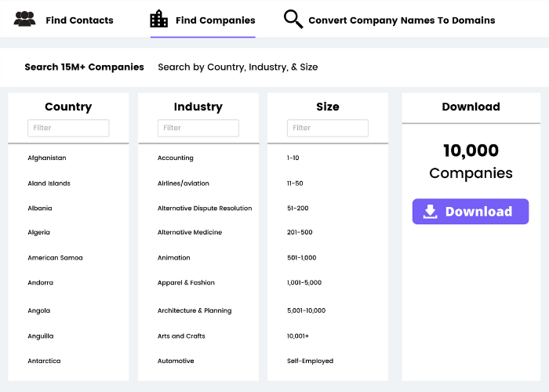The height and width of the screenshot is (392, 549).
Task: Click the Size filter box
Action: point(327,128)
